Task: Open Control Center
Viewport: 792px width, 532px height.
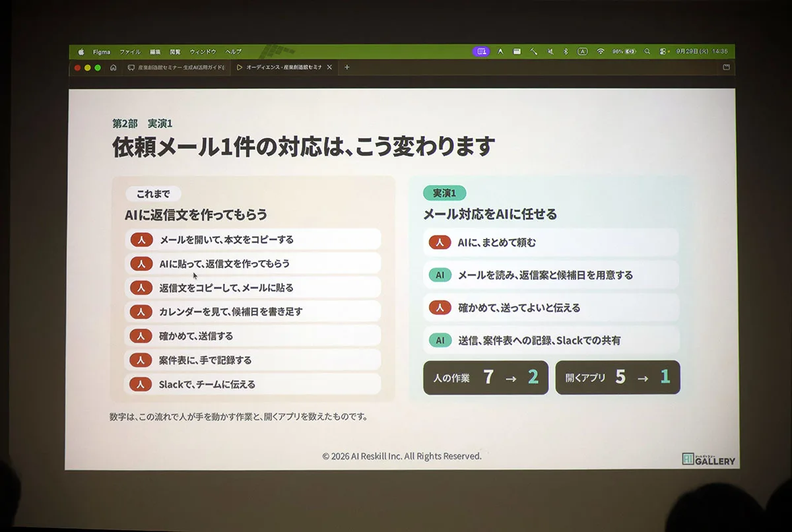Action: click(x=663, y=51)
